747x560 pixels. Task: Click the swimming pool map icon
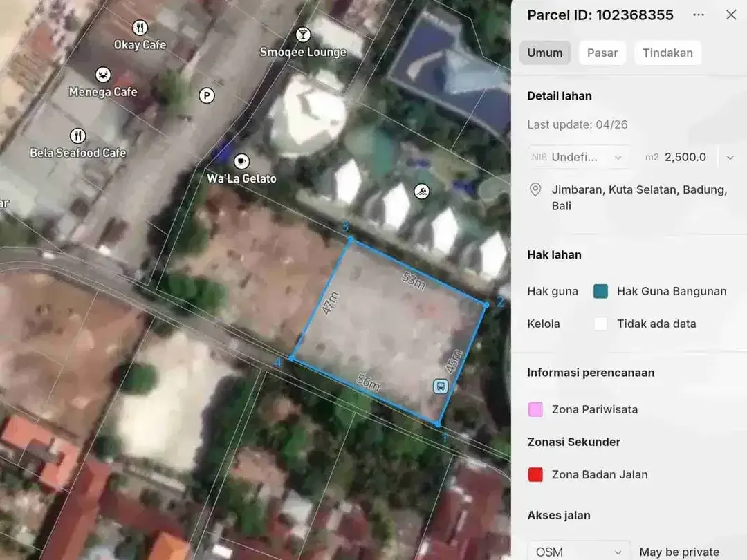[x=422, y=192]
